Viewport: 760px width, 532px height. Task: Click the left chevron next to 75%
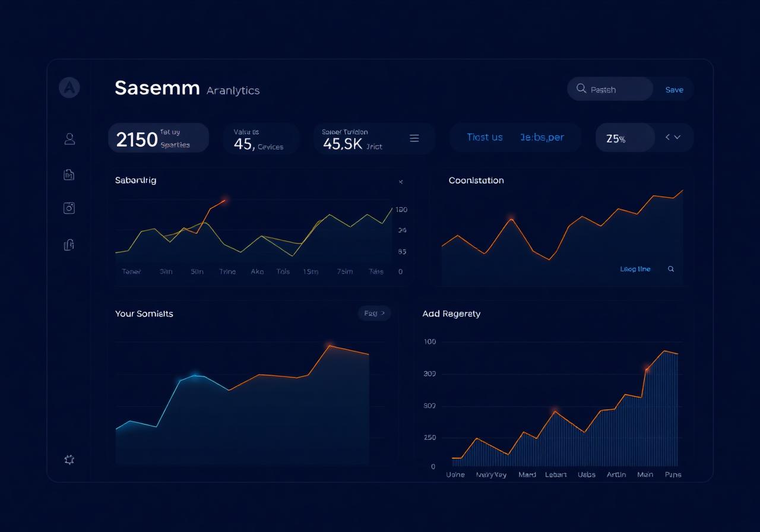tap(668, 137)
